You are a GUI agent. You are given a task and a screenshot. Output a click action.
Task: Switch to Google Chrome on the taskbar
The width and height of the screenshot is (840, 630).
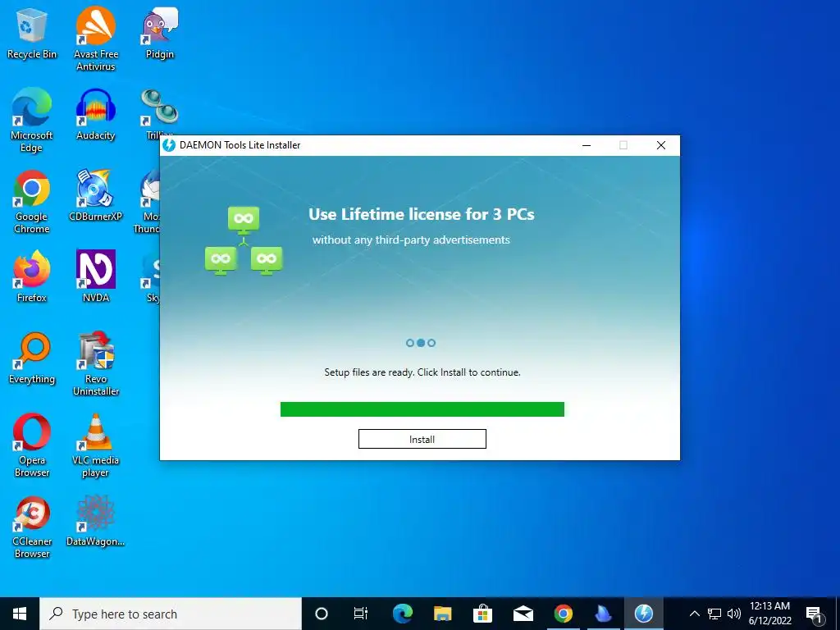click(563, 614)
